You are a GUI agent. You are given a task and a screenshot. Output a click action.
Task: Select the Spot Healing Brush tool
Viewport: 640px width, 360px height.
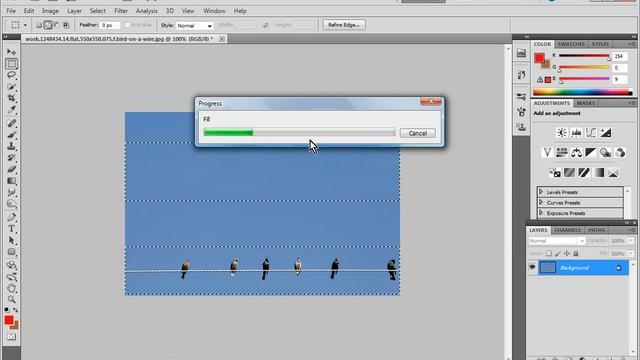point(11,123)
